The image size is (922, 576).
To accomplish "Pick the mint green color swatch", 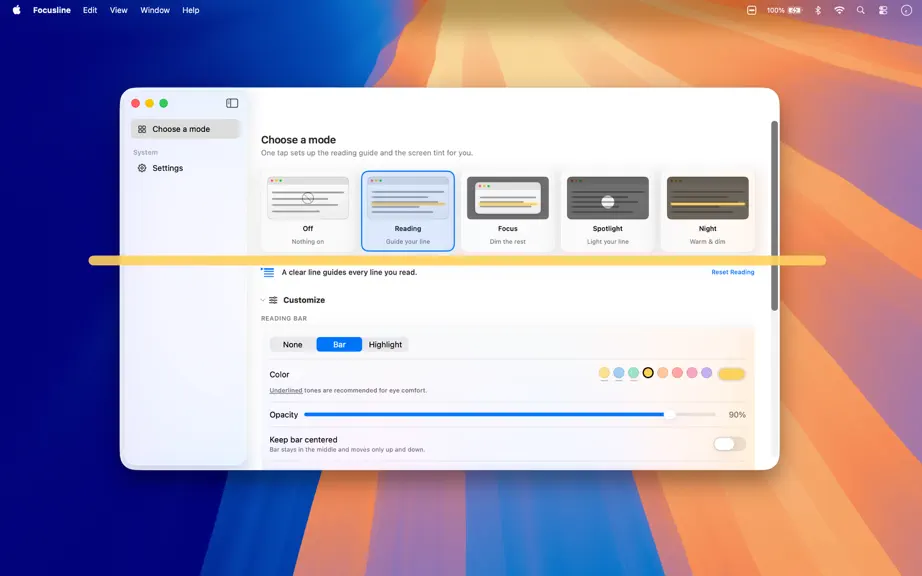I will point(633,373).
